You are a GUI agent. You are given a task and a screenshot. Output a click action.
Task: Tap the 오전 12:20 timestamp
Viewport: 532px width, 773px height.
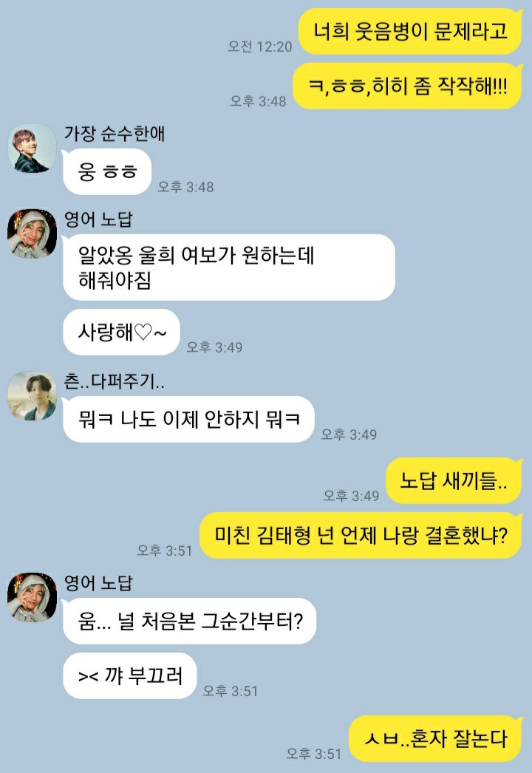pyautogui.click(x=260, y=47)
